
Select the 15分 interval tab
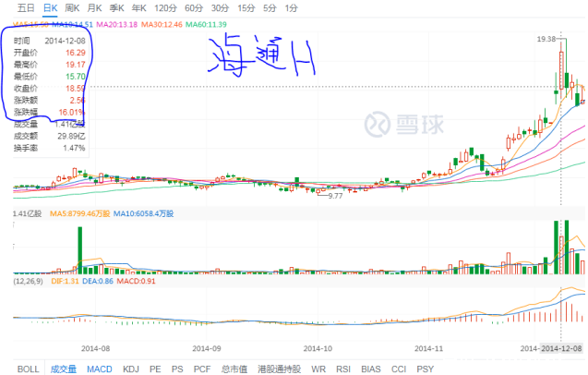246,8
